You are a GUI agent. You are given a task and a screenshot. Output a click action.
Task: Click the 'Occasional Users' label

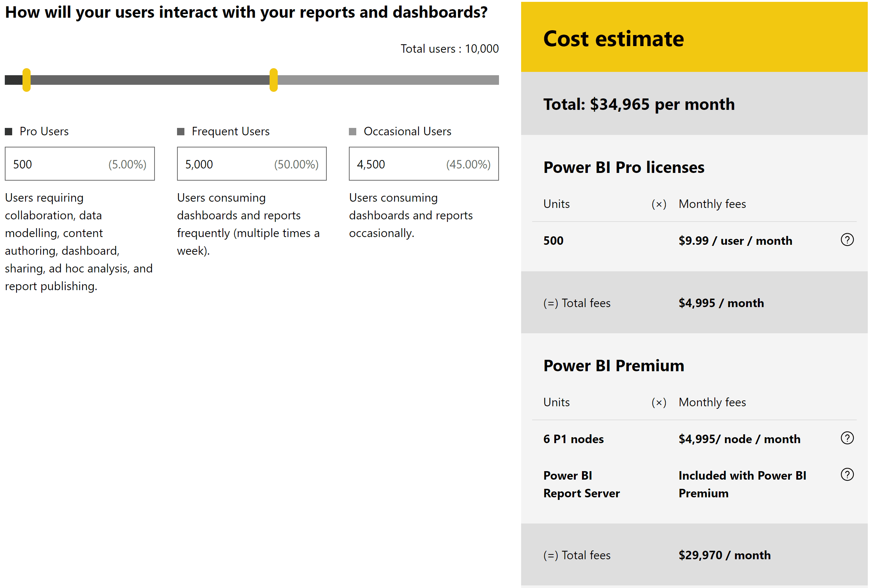407,131
